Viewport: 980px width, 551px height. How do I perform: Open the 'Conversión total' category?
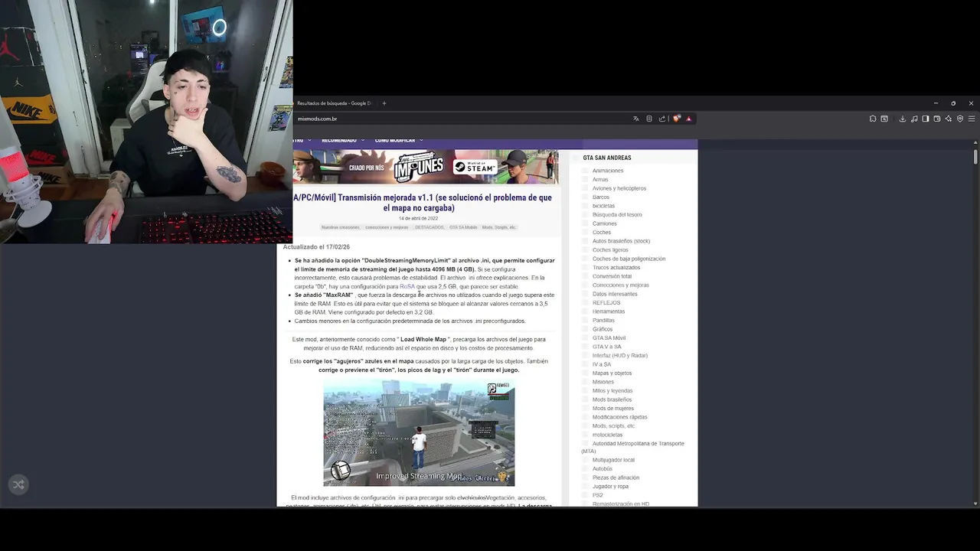pyautogui.click(x=612, y=276)
